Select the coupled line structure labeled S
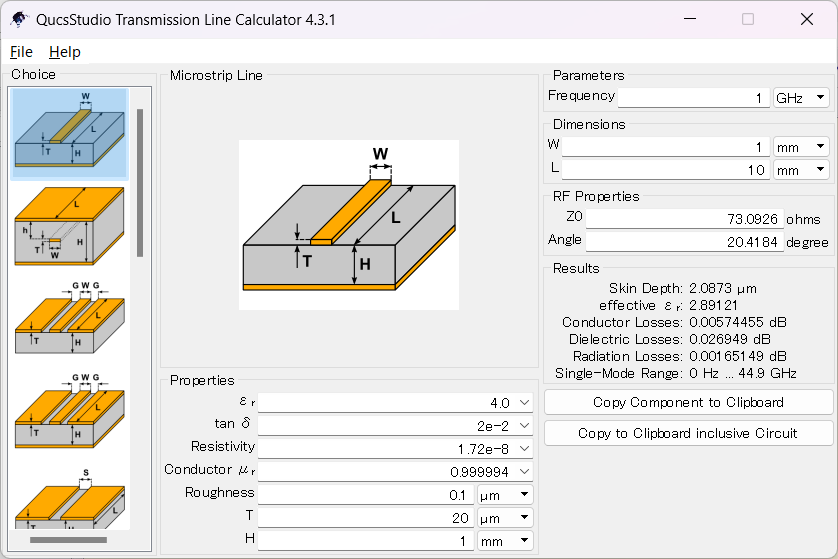This screenshot has width=838, height=559. click(69, 503)
